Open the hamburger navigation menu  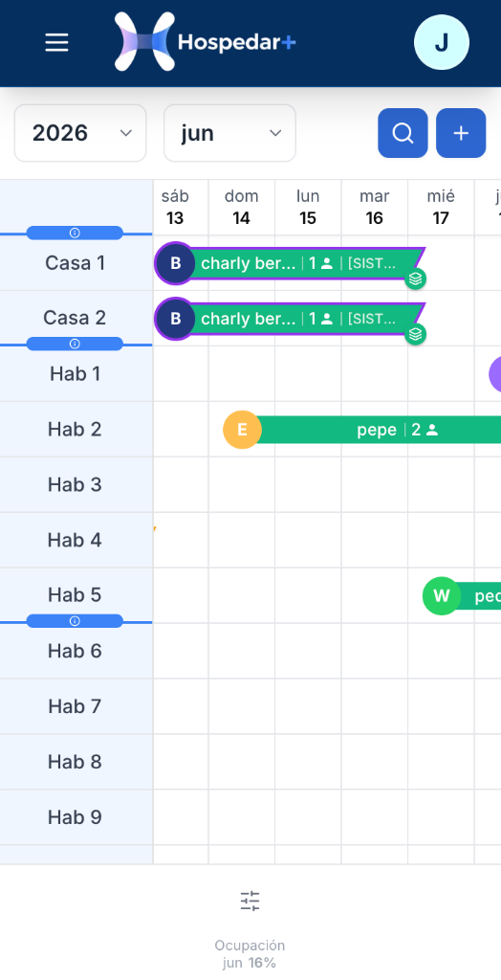click(56, 42)
